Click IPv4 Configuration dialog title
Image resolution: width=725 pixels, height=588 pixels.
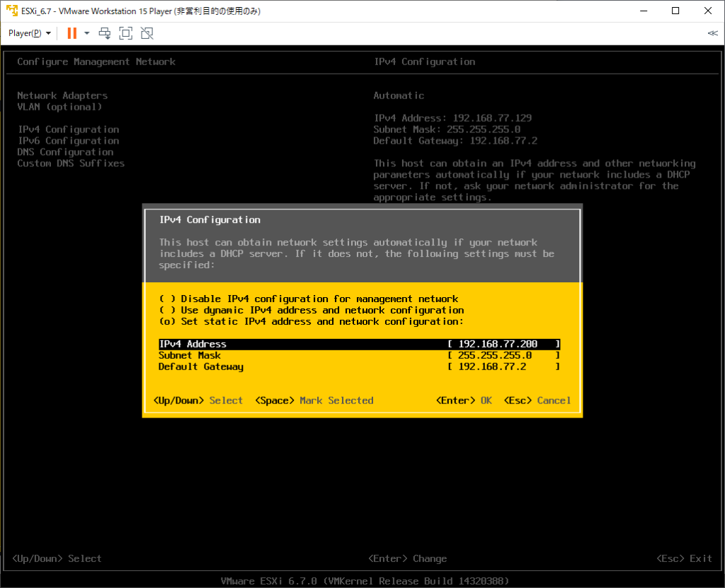click(x=210, y=220)
